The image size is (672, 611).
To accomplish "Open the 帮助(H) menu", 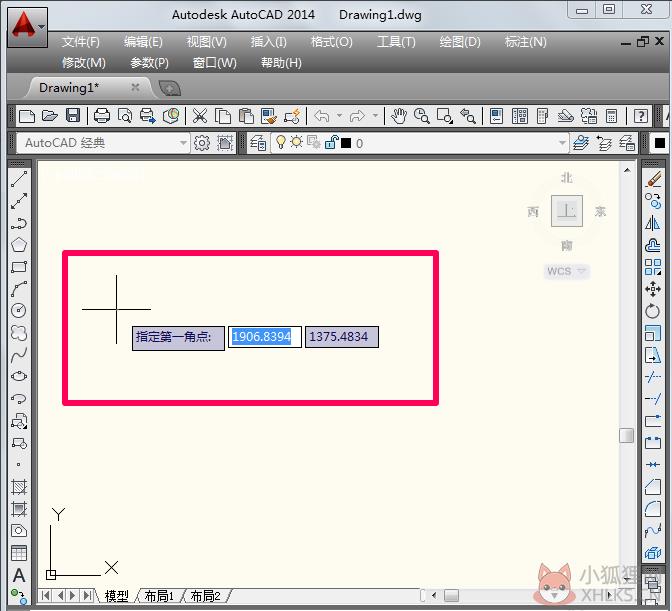I will tap(281, 63).
